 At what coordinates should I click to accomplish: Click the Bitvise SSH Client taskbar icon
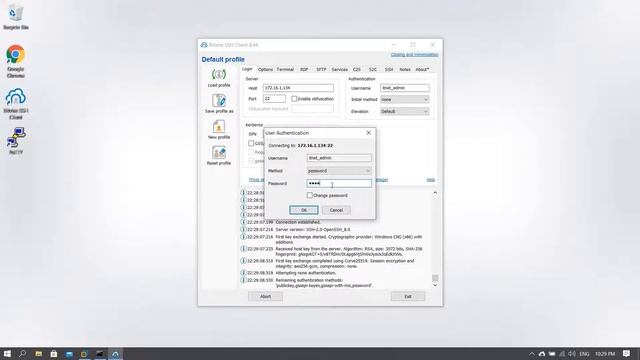point(115,353)
